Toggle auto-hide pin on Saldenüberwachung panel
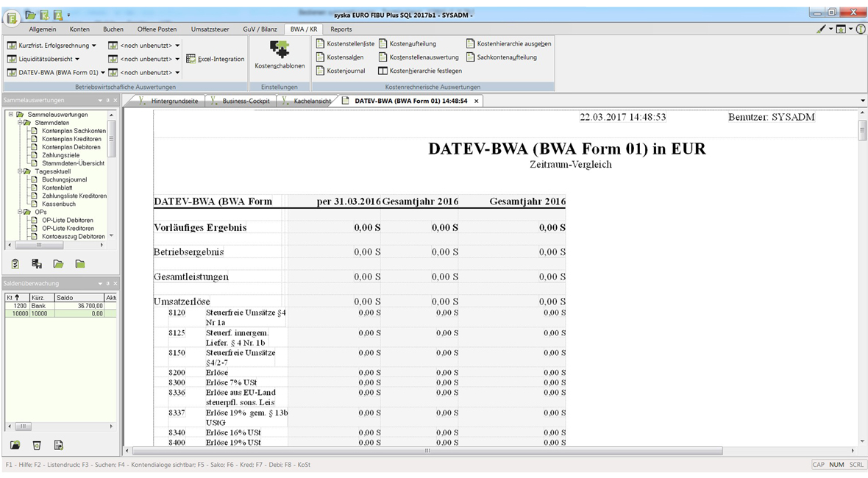Image resolution: width=868 pixels, height=478 pixels. coord(107,284)
